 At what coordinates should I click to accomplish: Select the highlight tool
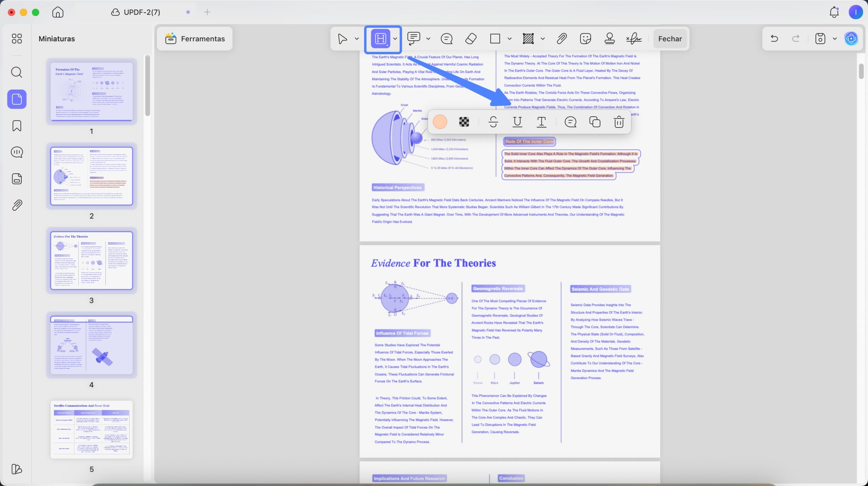380,39
